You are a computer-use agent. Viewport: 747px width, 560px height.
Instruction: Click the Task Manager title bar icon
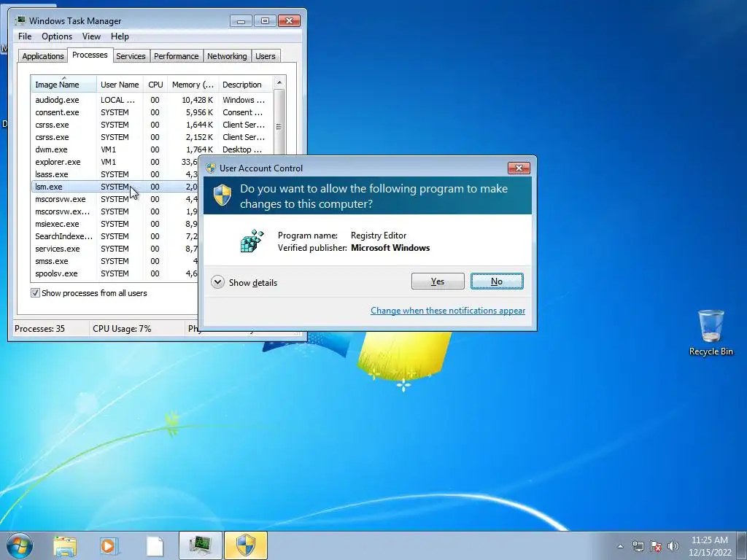20,20
